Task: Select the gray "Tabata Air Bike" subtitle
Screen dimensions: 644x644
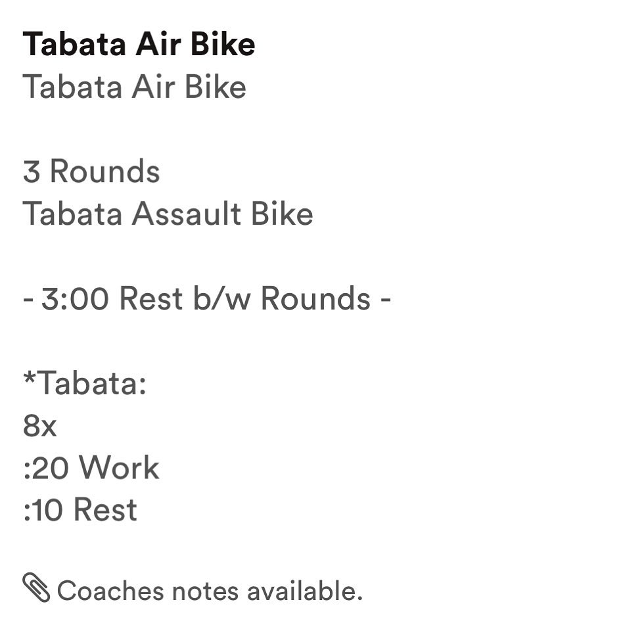Action: pos(134,87)
